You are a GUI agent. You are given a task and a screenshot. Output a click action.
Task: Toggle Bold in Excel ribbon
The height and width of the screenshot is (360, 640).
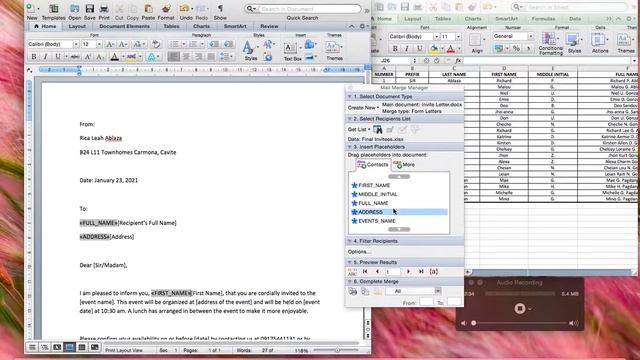click(x=395, y=49)
